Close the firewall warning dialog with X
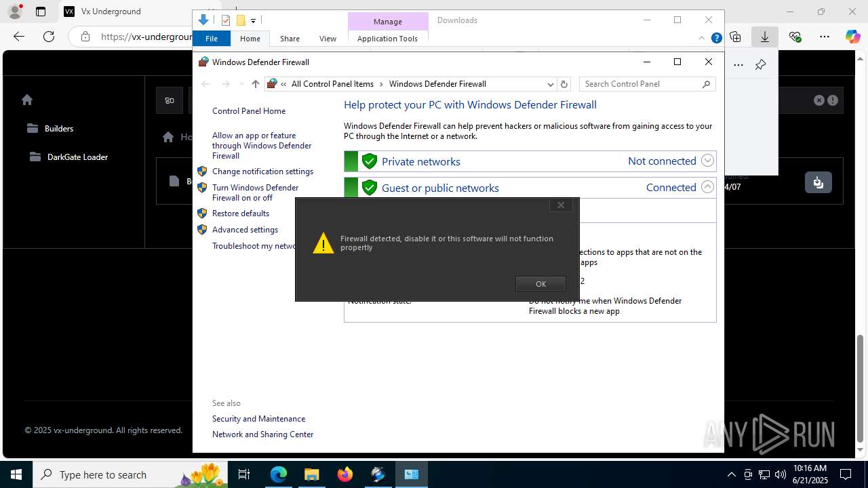The width and height of the screenshot is (868, 488). pos(561,205)
